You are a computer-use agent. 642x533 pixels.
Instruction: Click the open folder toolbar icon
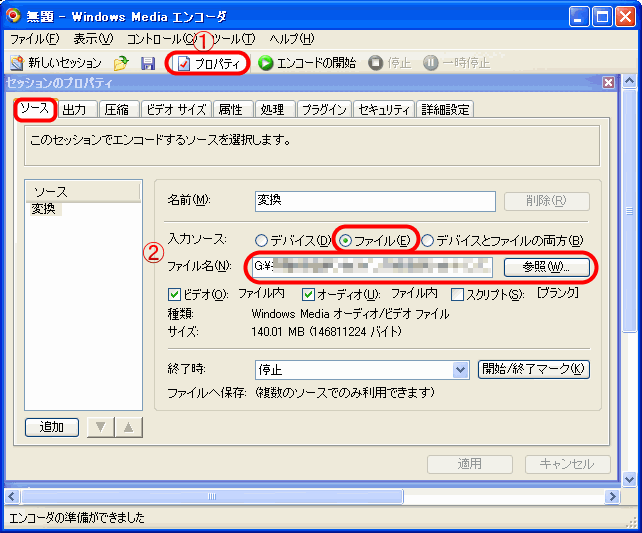(121, 63)
